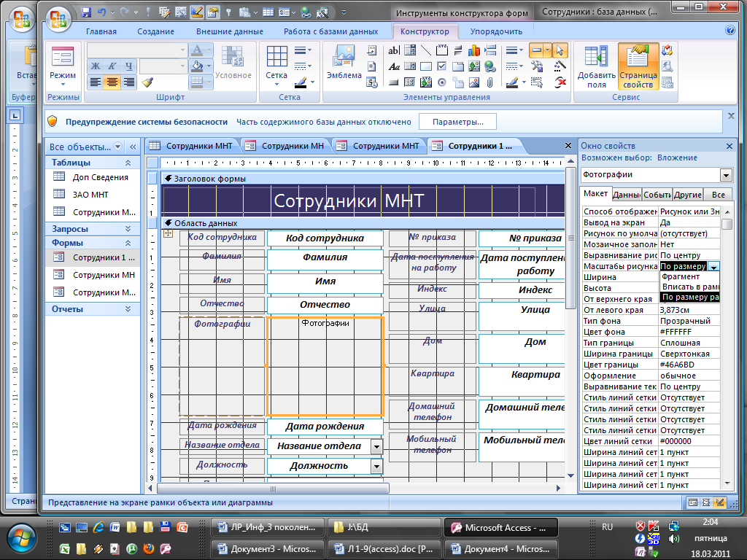Open Масштабы рисунка dropdown arrow

click(x=713, y=267)
